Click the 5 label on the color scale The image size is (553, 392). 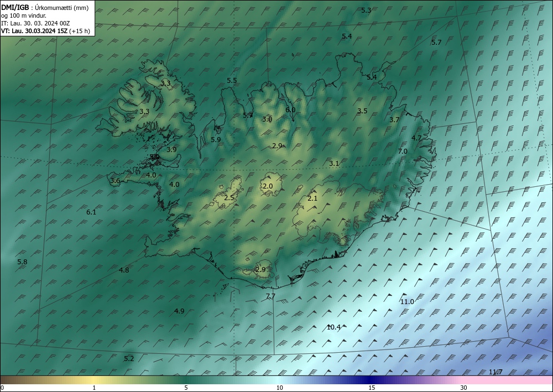click(186, 388)
